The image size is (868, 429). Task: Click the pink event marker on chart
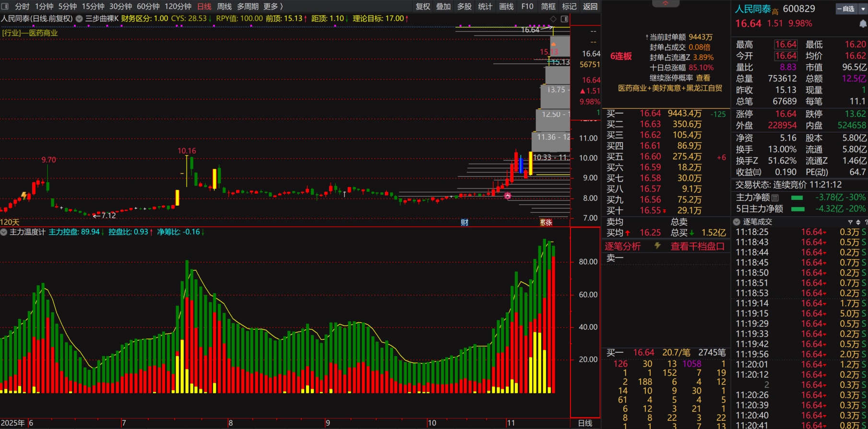508,196
